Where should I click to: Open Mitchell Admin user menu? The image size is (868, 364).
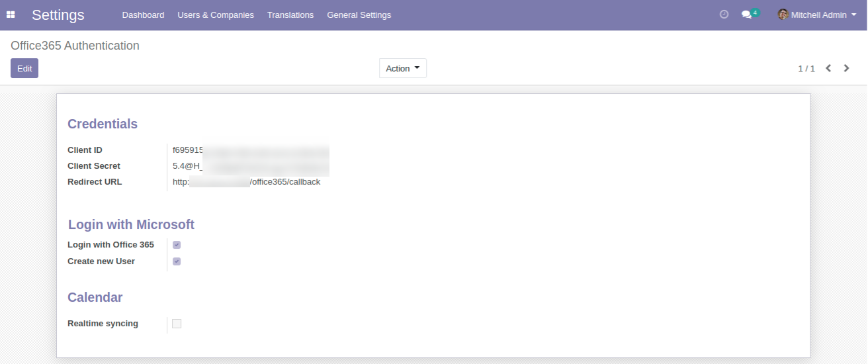pos(818,15)
